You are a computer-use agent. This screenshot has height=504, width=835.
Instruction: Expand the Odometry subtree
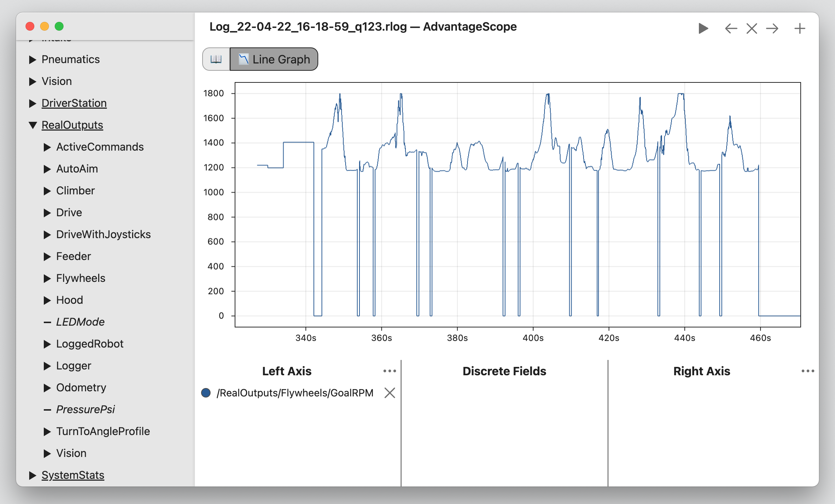coord(47,388)
